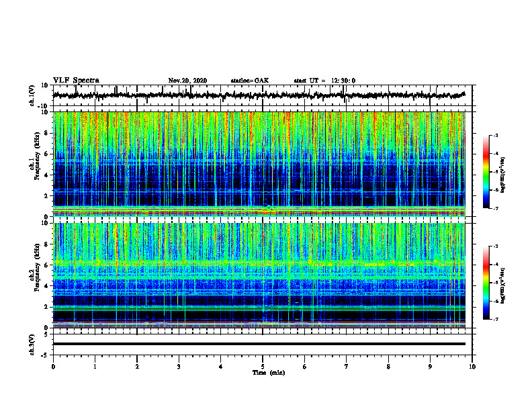Click inside the ch.1 spectrogram panel
This screenshot has height=411, width=532.
[259, 164]
